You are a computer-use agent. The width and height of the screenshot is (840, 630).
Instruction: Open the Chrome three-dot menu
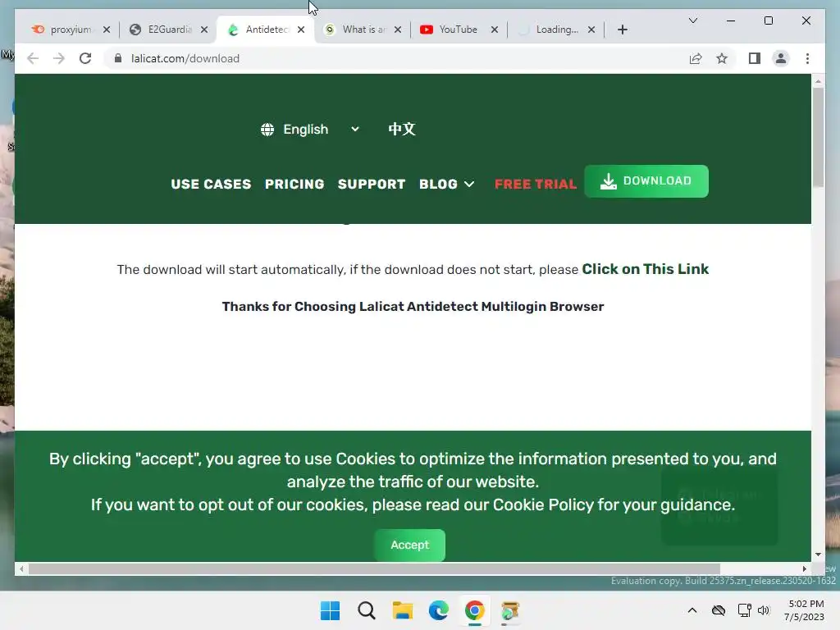tap(807, 58)
